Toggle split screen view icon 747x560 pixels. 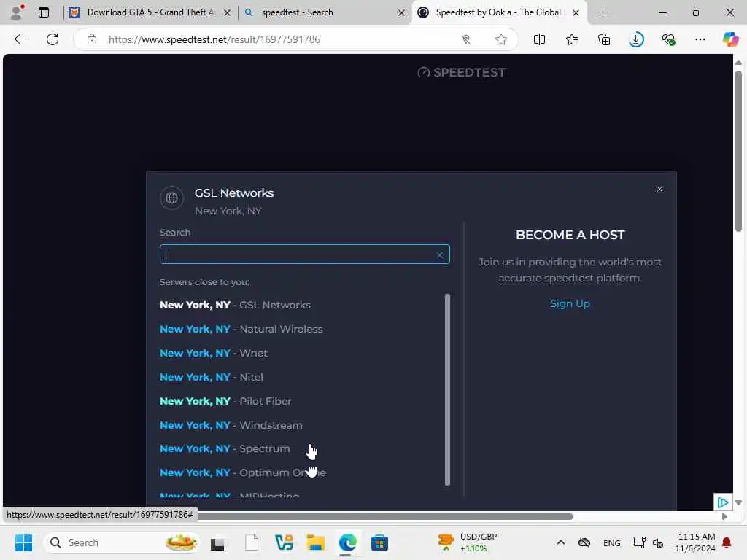539,39
